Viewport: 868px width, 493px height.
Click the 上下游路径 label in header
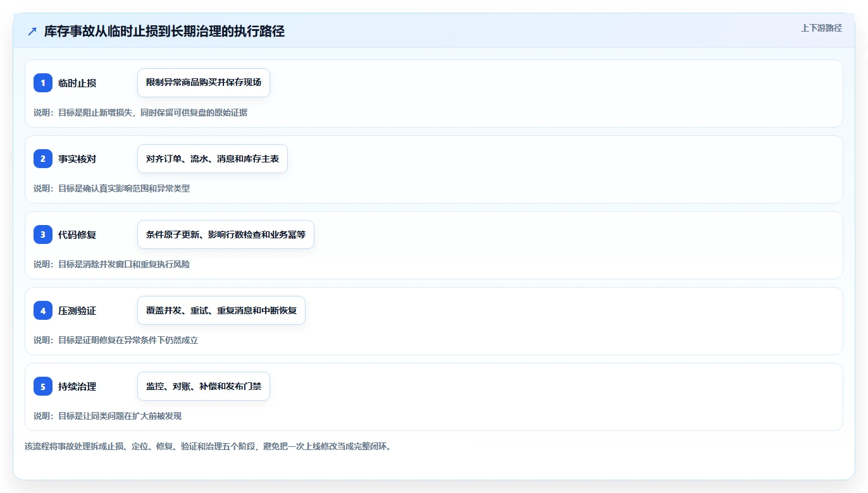[821, 28]
